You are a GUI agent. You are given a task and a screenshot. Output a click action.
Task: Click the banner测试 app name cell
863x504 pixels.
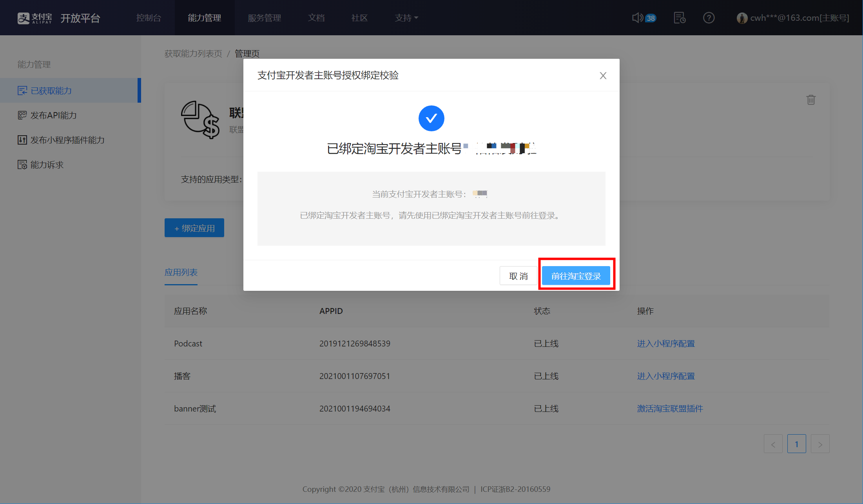coord(195,409)
